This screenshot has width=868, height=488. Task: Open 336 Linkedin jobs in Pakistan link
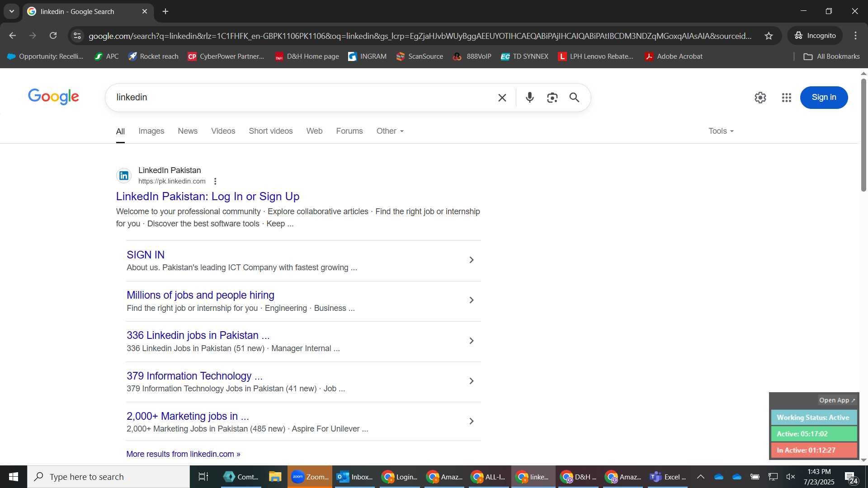(x=198, y=335)
